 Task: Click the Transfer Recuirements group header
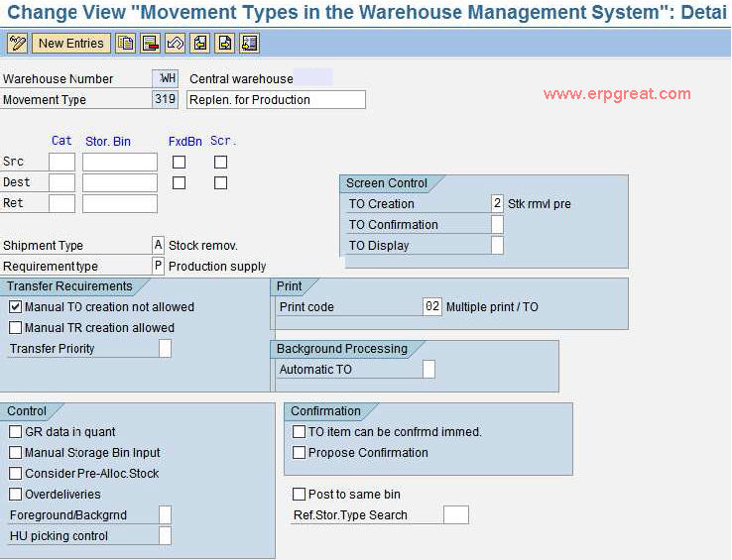[69, 286]
